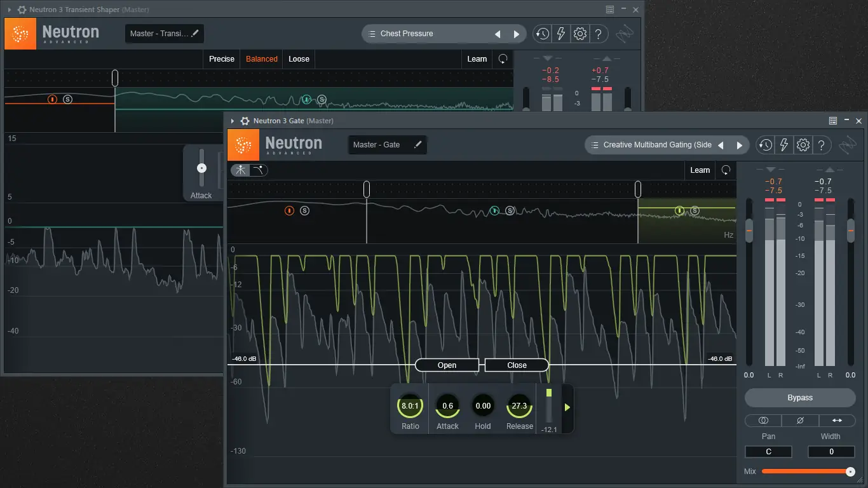Toggle the channel link icon above Pan
The width and height of the screenshot is (868, 488).
click(x=763, y=420)
